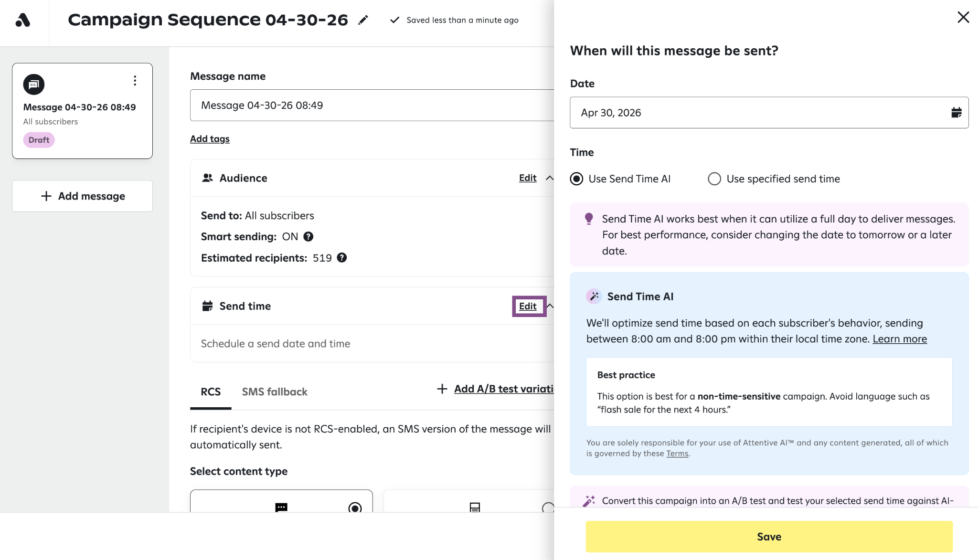Click the Attentive logo icon
978x560 pixels.
point(23,20)
